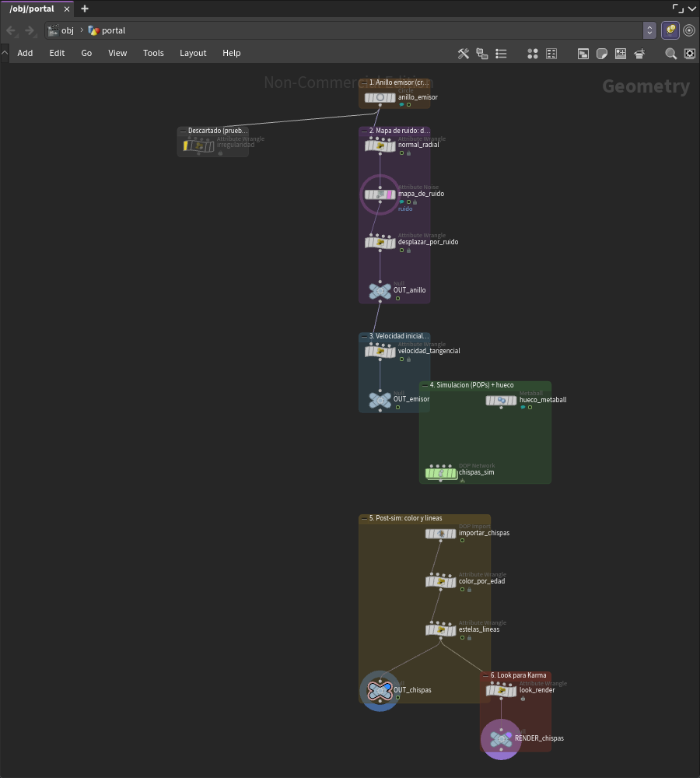Toggle the yellow bypass flag on irregularidad node
Screen dimensions: 700x778
click(x=186, y=146)
